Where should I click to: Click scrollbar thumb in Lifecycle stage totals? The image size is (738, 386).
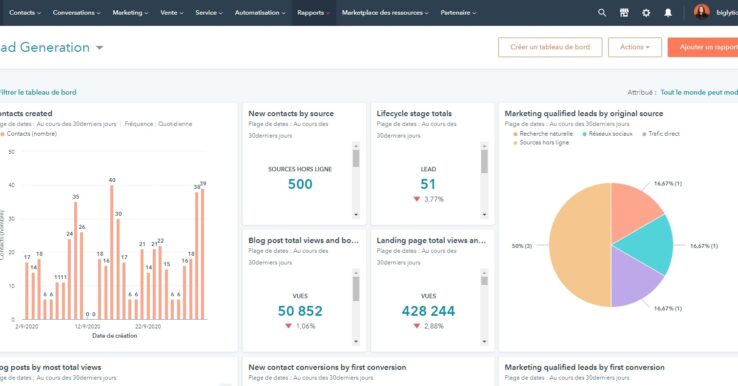click(x=484, y=161)
